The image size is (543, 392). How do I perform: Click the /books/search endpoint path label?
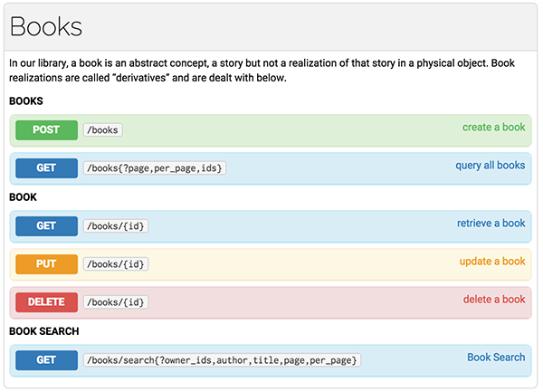click(222, 359)
